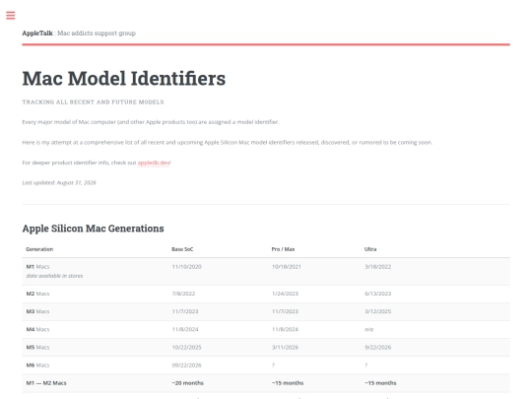The height and width of the screenshot is (399, 532).
Task: Open the appledb.dev link
Action: (x=154, y=163)
